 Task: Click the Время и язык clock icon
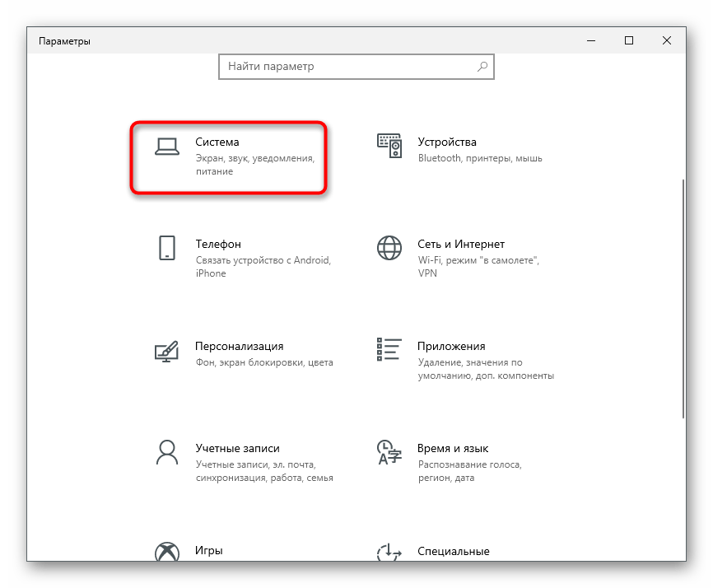tap(389, 452)
